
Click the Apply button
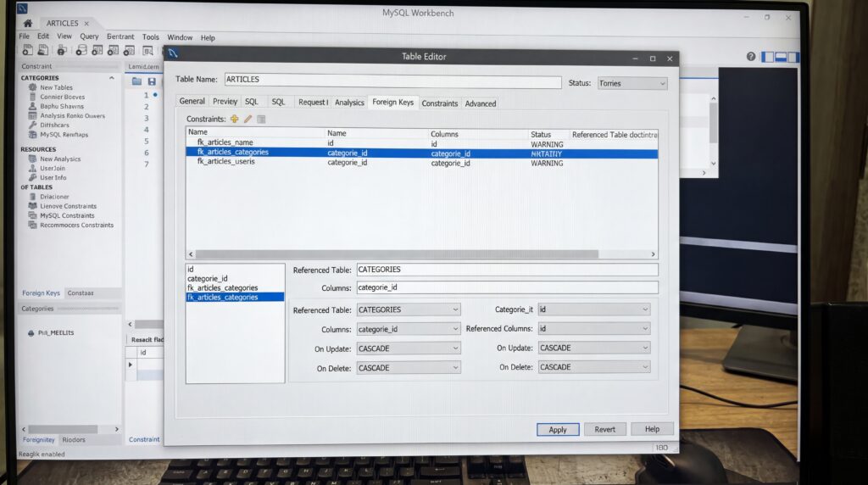[x=558, y=430]
